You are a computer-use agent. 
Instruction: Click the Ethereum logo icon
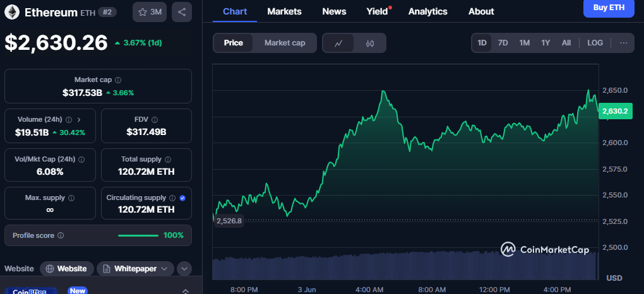[x=12, y=12]
